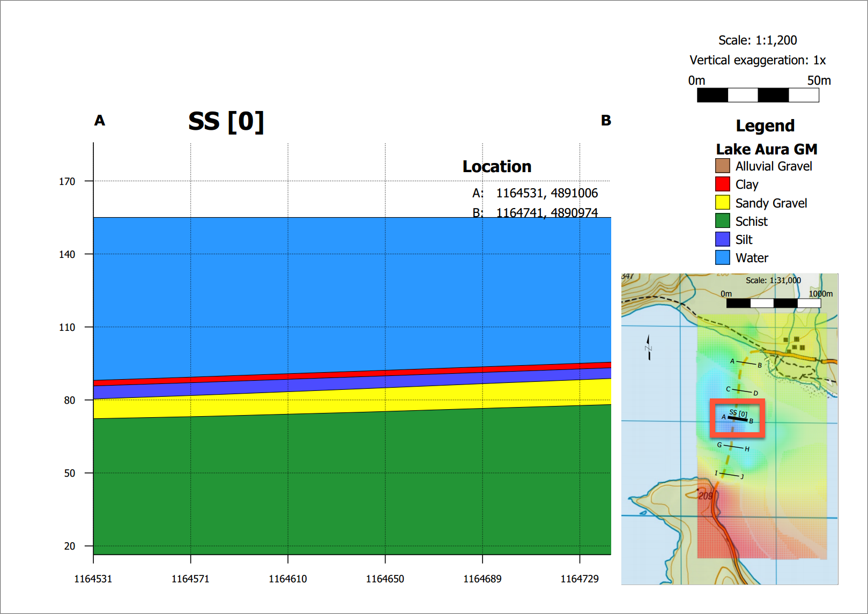This screenshot has width=868, height=614.
Task: Click the north arrow on the inset map
Action: tap(648, 347)
